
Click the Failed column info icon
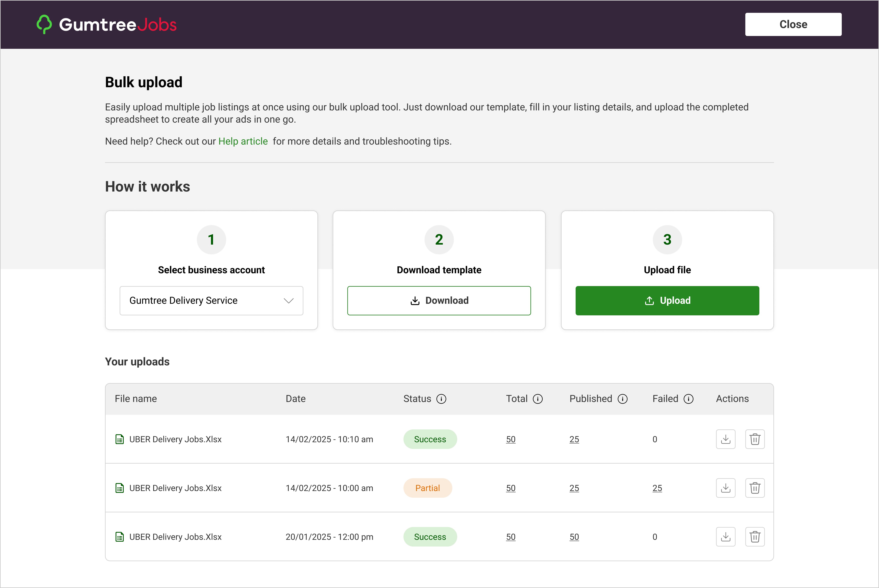coord(689,399)
